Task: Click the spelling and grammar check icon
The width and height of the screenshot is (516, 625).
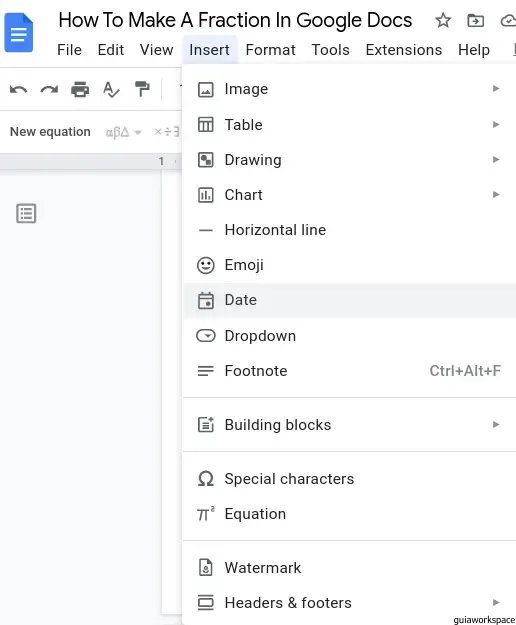Action: coord(111,89)
